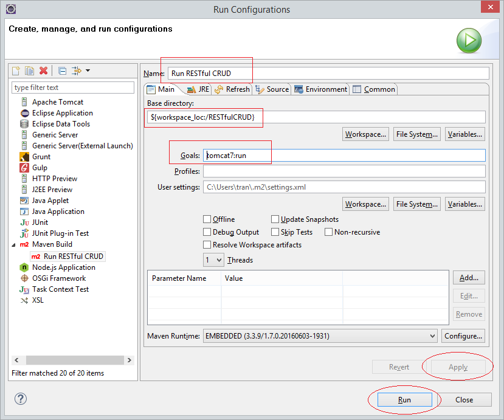Viewport: 504px width, 420px height.
Task: Click the filter launch configurations icon
Action: click(x=76, y=71)
